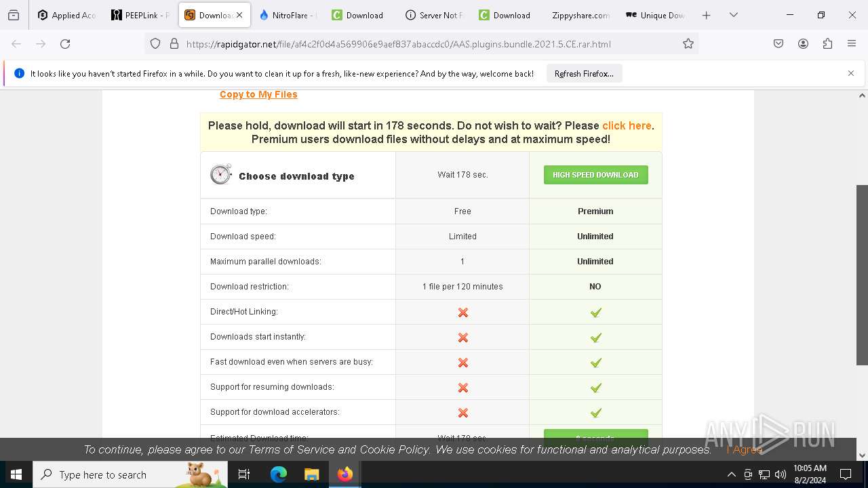The image size is (868, 488).
Task: Select the 'Maximum parallel downloads:' label
Action: coord(266,262)
